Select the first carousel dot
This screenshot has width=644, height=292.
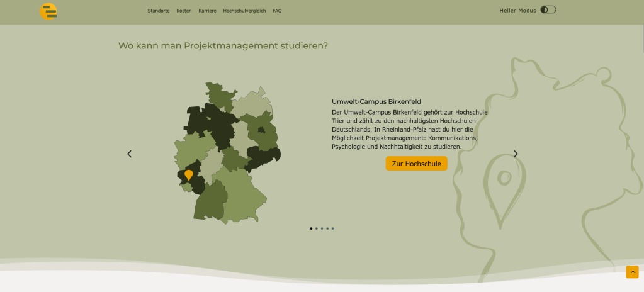pyautogui.click(x=311, y=228)
